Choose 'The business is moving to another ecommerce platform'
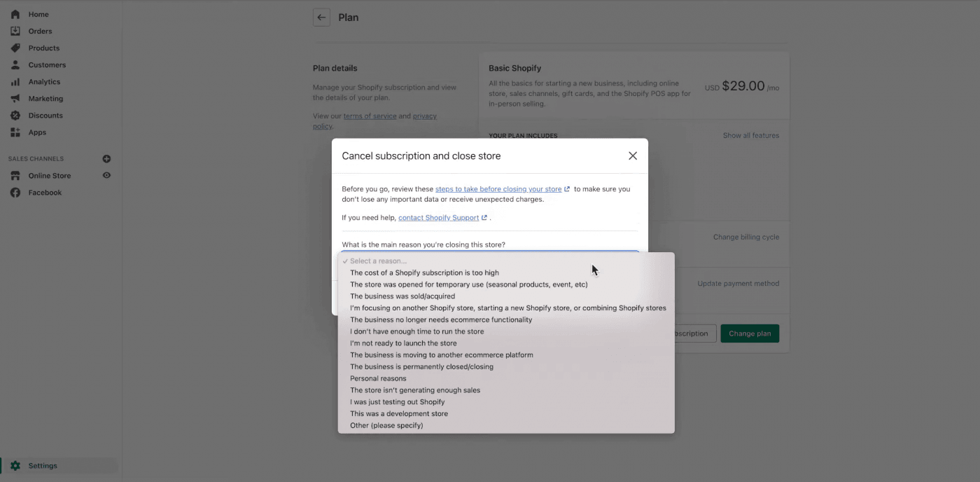The width and height of the screenshot is (980, 482). tap(506, 354)
